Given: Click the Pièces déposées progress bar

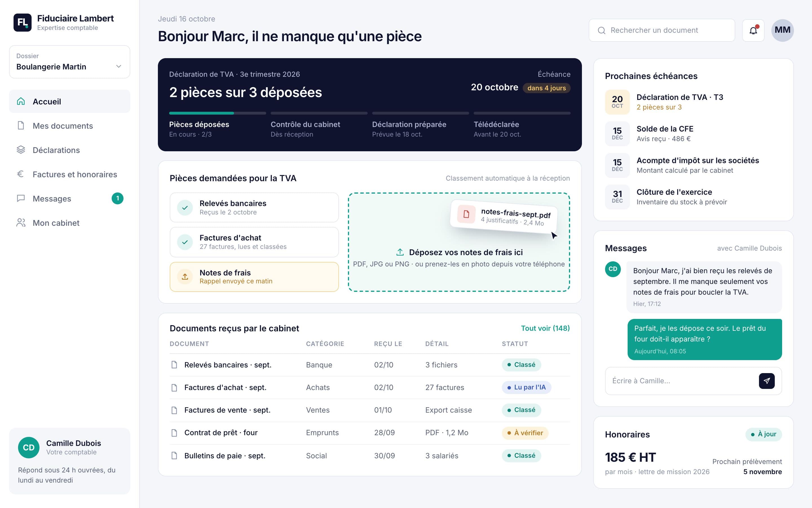Looking at the screenshot, I should [217, 113].
